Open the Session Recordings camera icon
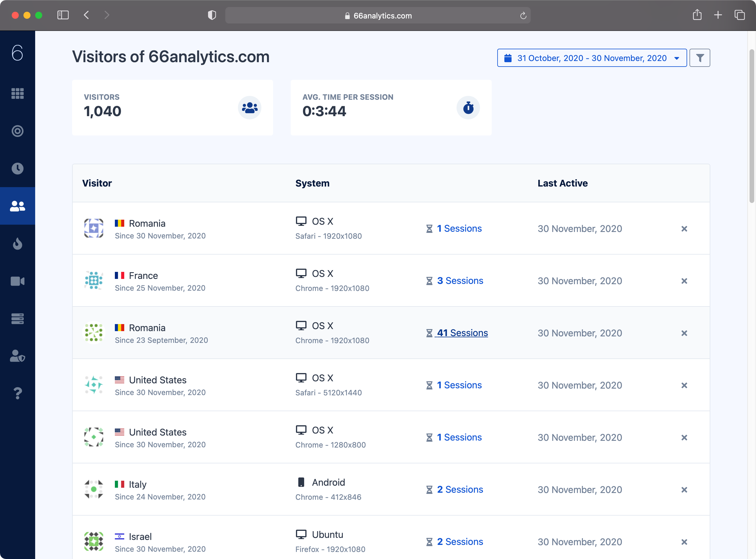Viewport: 756px width, 559px height. point(17,281)
